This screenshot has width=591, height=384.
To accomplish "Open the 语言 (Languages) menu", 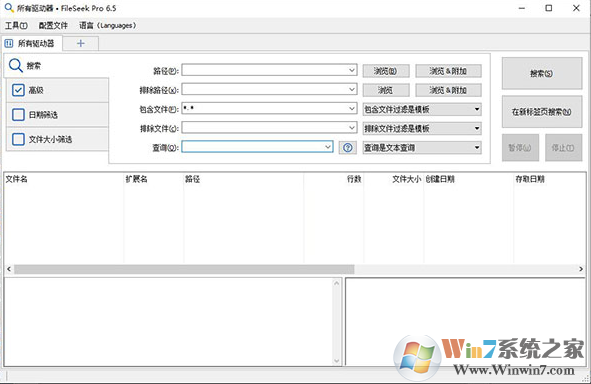I will (x=107, y=25).
